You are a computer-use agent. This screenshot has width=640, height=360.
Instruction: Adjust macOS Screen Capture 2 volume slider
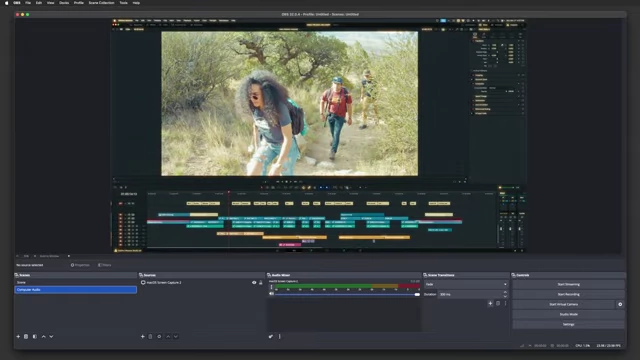(347, 294)
